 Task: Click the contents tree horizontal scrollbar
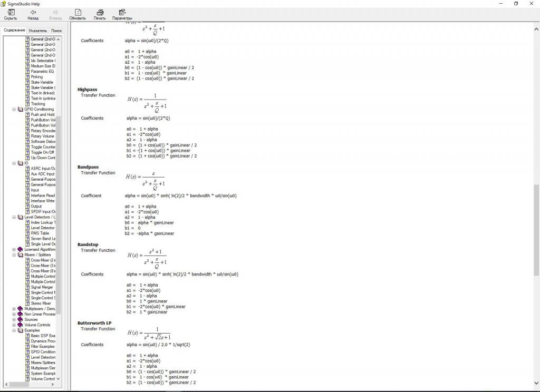coord(31,385)
